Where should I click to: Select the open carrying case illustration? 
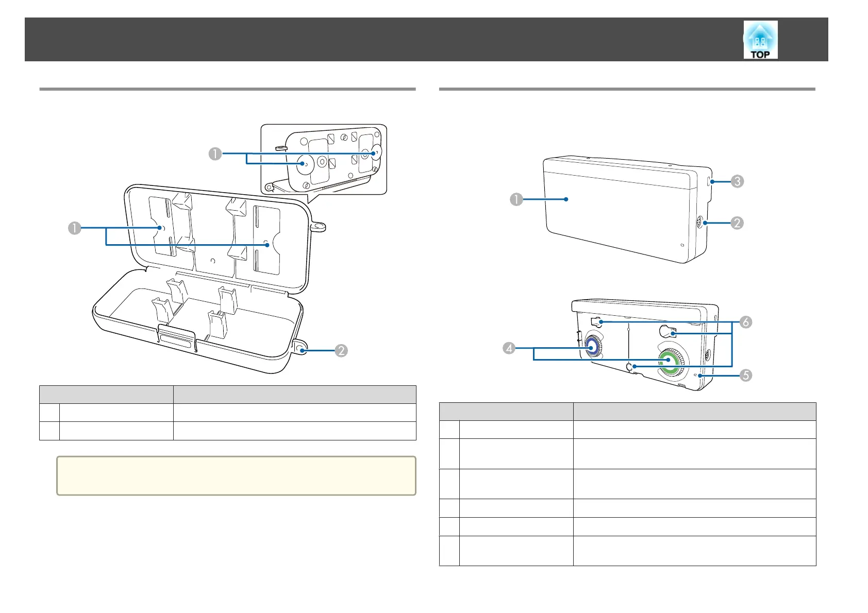[x=209, y=278]
